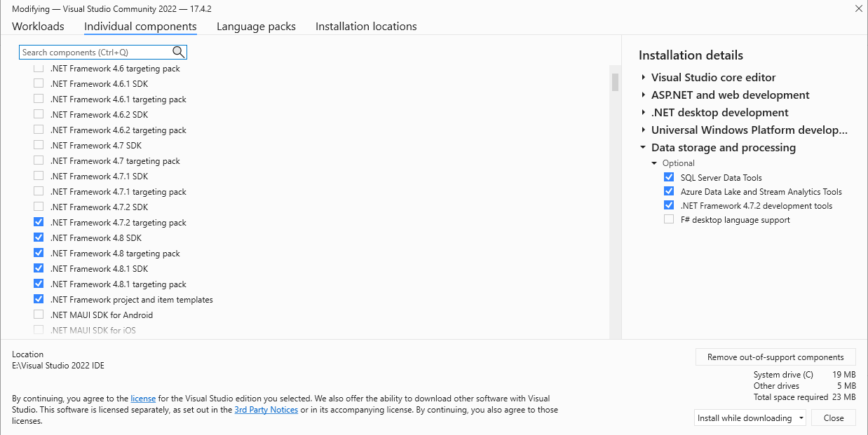Uncheck .NET Framework 4.7.2 development tools
The height and width of the screenshot is (435, 868).
pyautogui.click(x=669, y=205)
